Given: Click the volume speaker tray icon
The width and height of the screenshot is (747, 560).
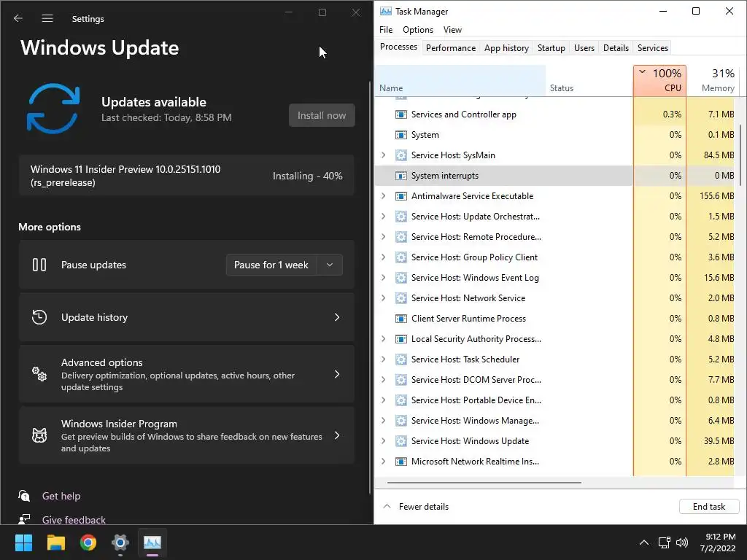Looking at the screenshot, I should pyautogui.click(x=682, y=542).
